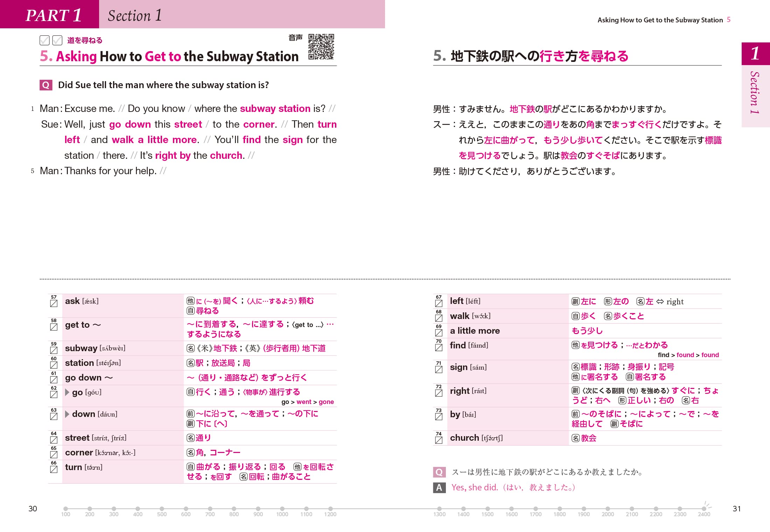Image resolution: width=770 pixels, height=532 pixels.
Task: Tick the second checkbox above the title
Action: point(57,40)
